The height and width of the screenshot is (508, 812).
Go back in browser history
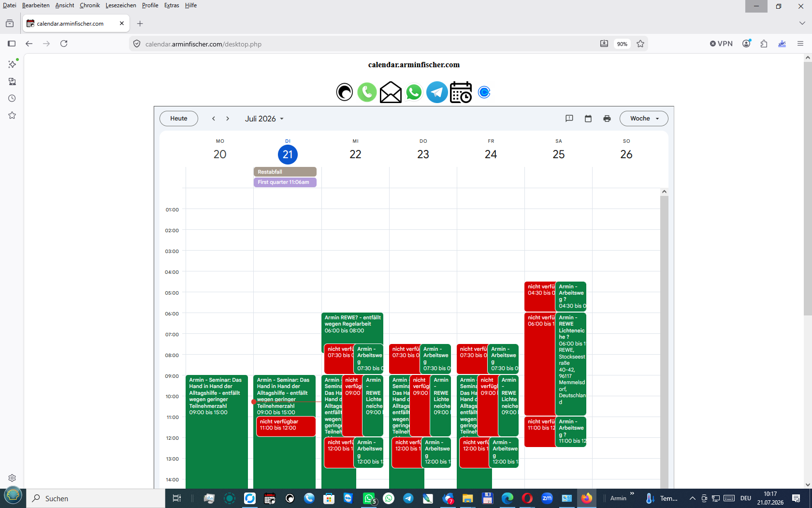29,44
